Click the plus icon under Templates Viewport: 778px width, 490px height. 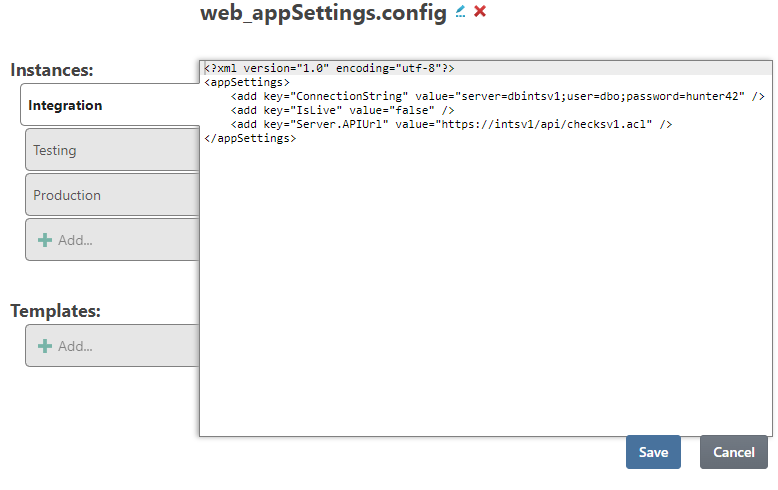(x=45, y=346)
